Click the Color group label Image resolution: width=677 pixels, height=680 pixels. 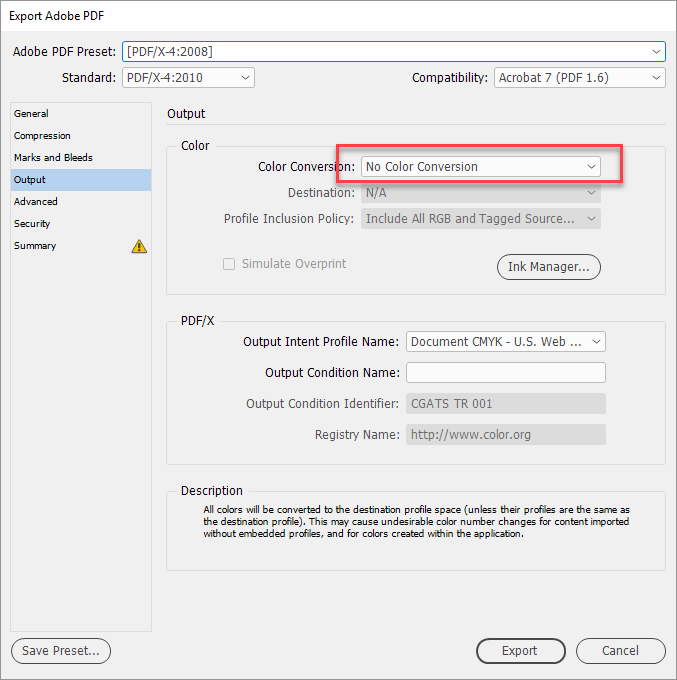195,146
